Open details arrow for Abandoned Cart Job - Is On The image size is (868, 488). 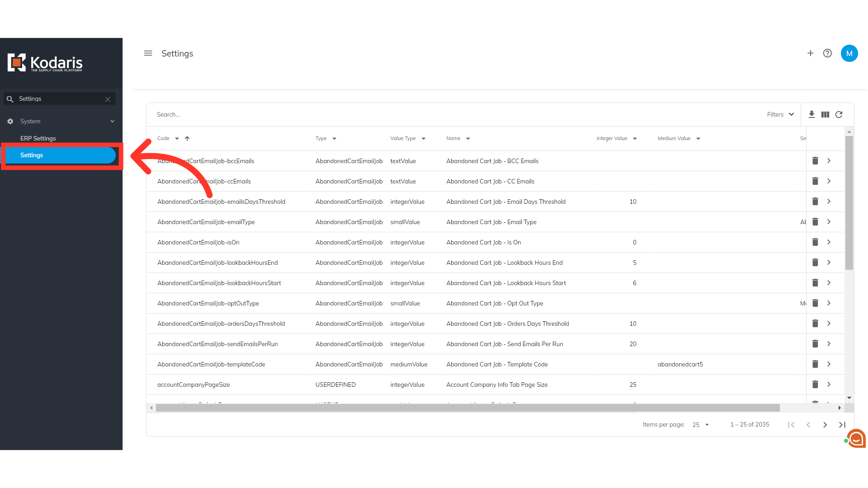coord(829,242)
